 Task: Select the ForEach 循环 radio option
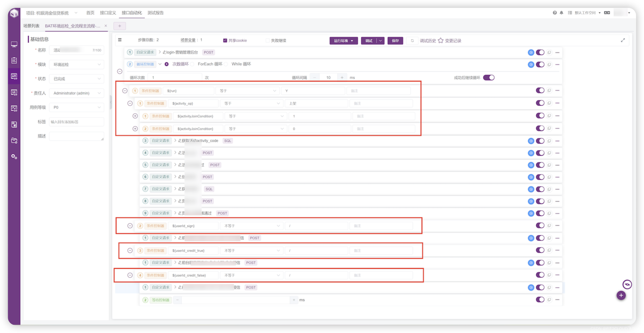[192, 64]
